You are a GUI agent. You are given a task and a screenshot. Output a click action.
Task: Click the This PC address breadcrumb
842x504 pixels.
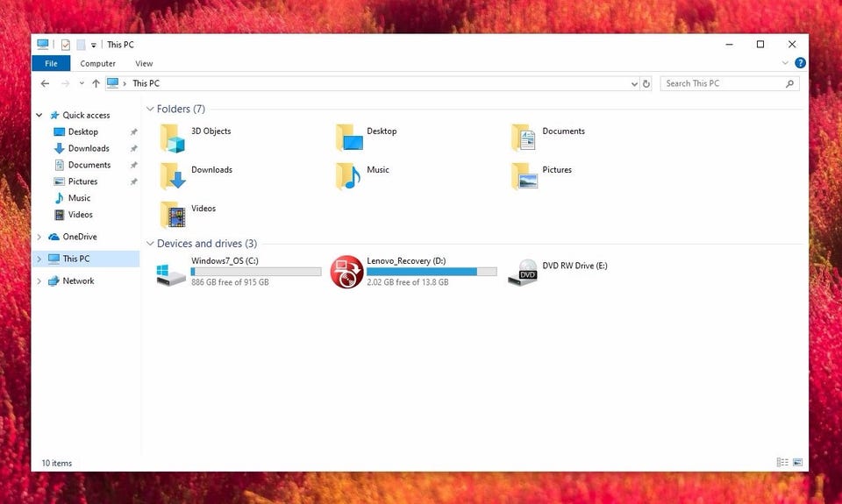pos(146,83)
